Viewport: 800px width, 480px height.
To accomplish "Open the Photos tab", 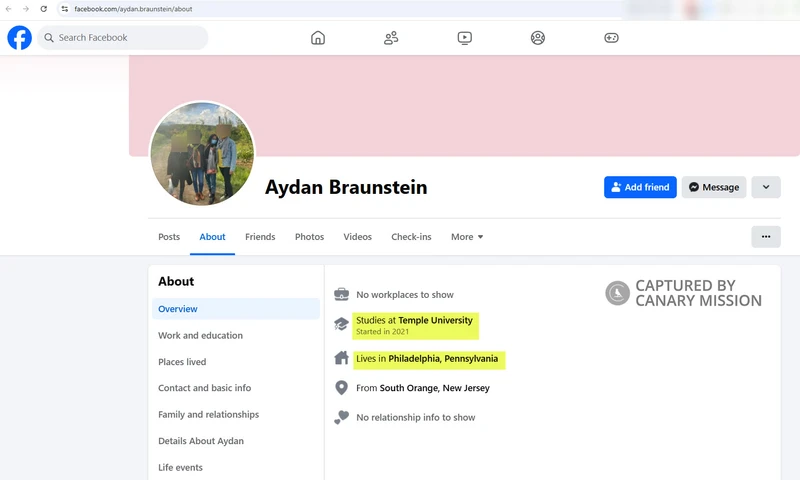I will (x=309, y=237).
